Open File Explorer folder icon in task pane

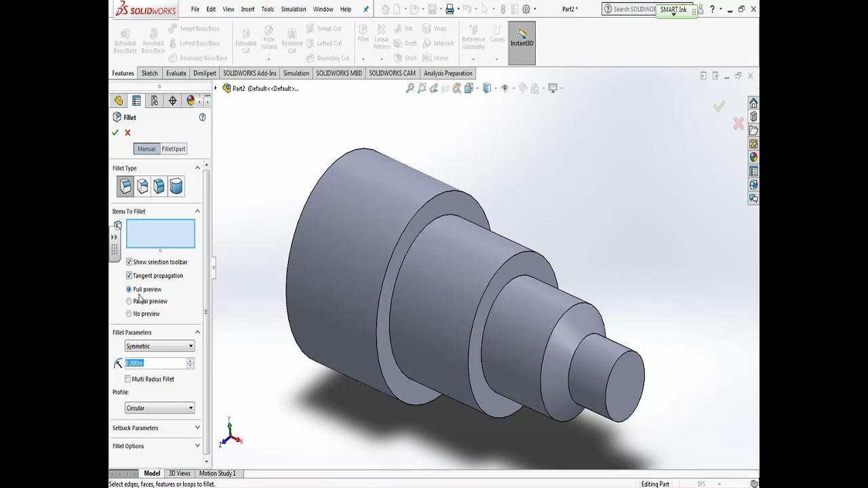[753, 130]
